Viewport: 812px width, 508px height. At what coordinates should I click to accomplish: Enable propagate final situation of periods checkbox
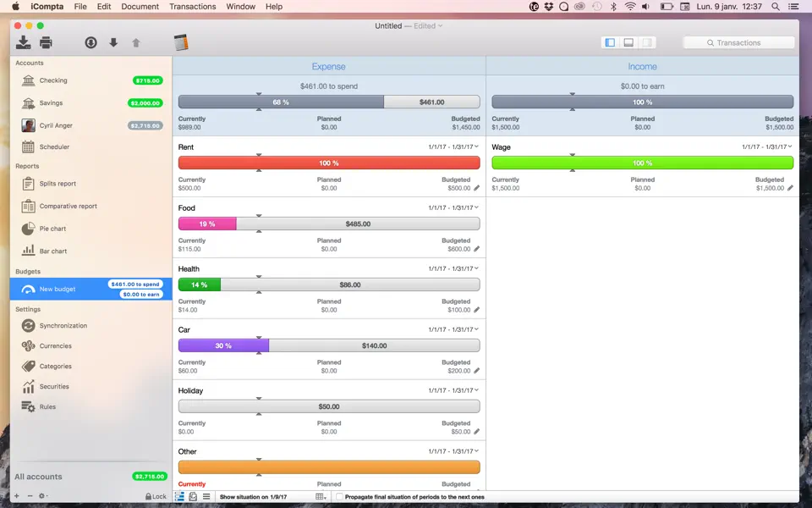[337, 498]
